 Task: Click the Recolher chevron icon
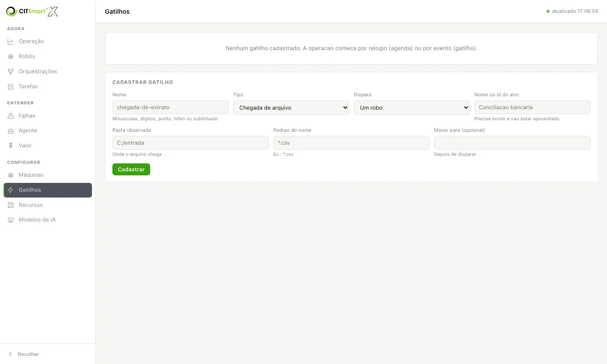point(10,354)
